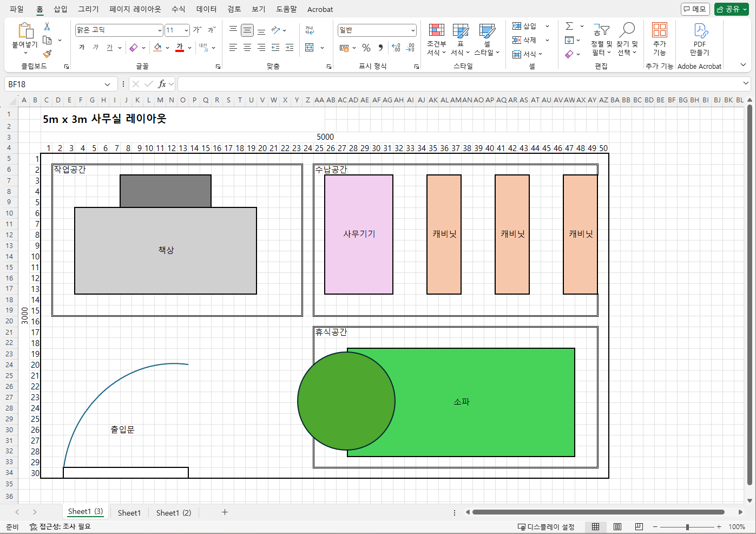Open Delete cells dropdown arrow

(x=547, y=40)
